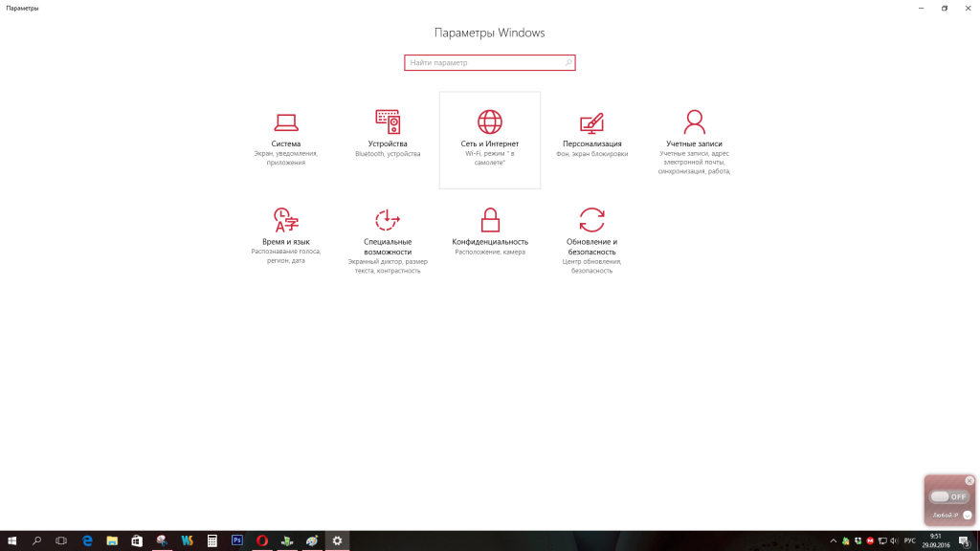Launch Microsoft Edge from the taskbar

[87, 541]
